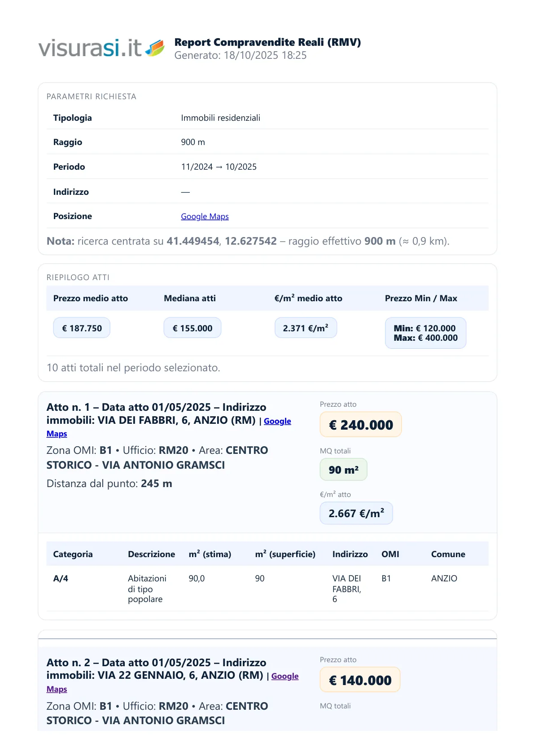The width and height of the screenshot is (534, 756).
Task: Open the Google Maps link for Atto n. 1
Action: coord(277,421)
